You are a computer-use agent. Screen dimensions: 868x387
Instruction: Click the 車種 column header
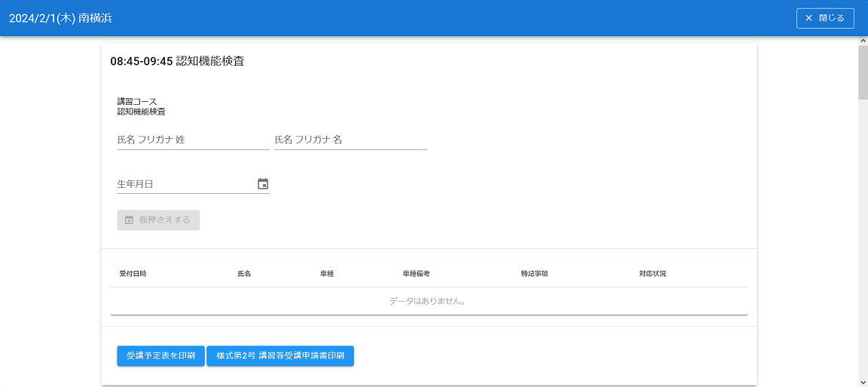pyautogui.click(x=326, y=273)
